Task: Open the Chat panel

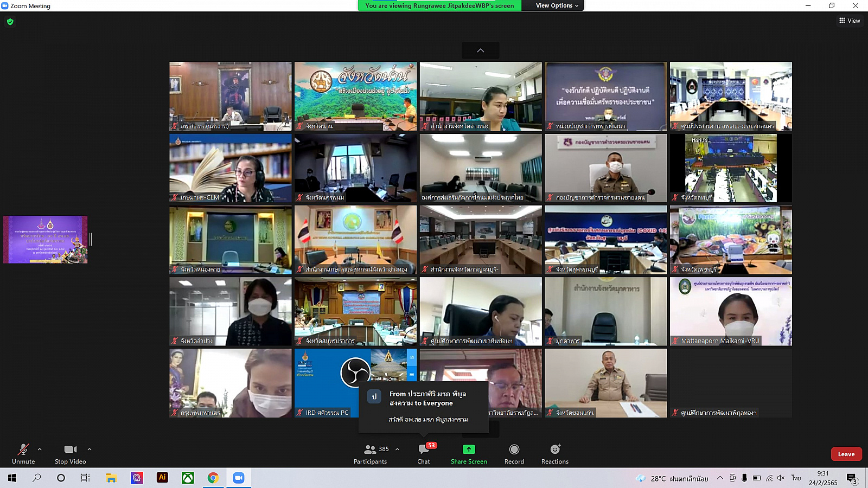Action: coord(424,450)
